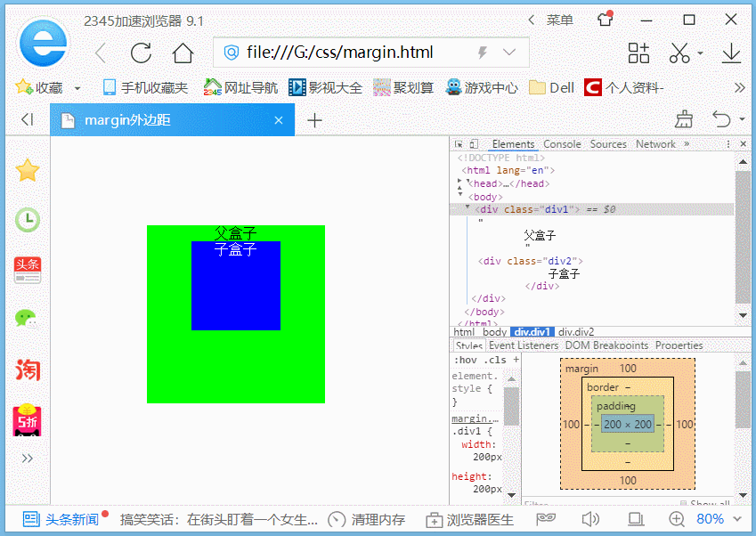Click the 收藏 favorites star button

point(39,88)
